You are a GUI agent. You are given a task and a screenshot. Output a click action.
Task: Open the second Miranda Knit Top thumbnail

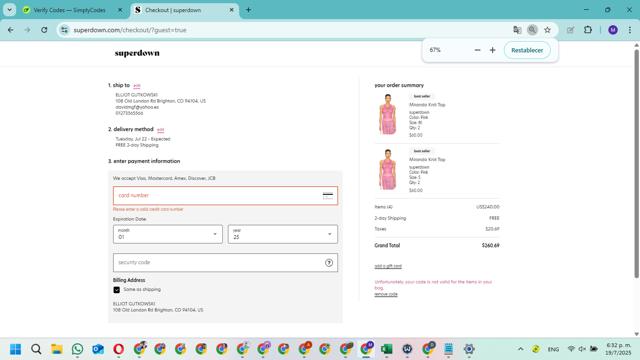tap(388, 169)
